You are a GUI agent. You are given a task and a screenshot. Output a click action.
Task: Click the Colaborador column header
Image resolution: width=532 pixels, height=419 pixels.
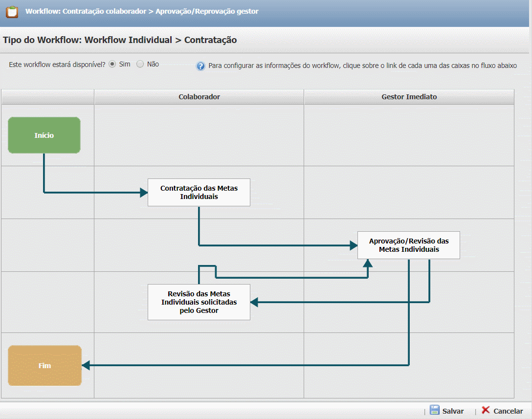pyautogui.click(x=199, y=97)
